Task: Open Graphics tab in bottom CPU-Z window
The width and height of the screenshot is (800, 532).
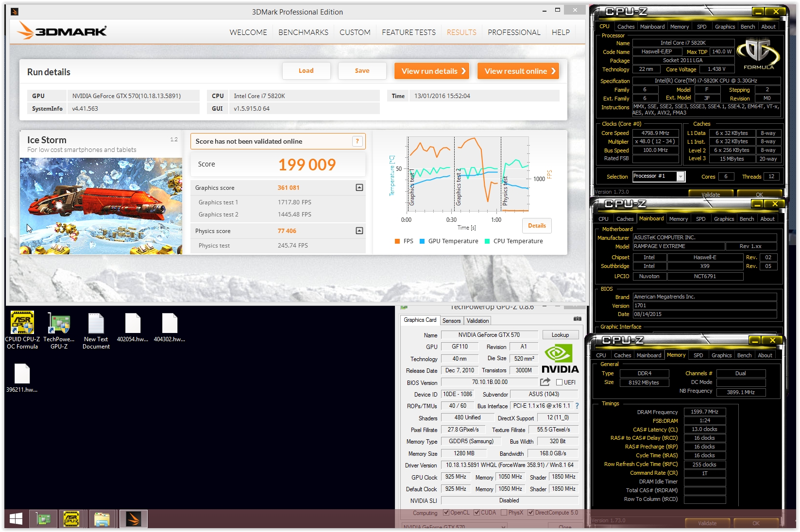Action: 721,355
